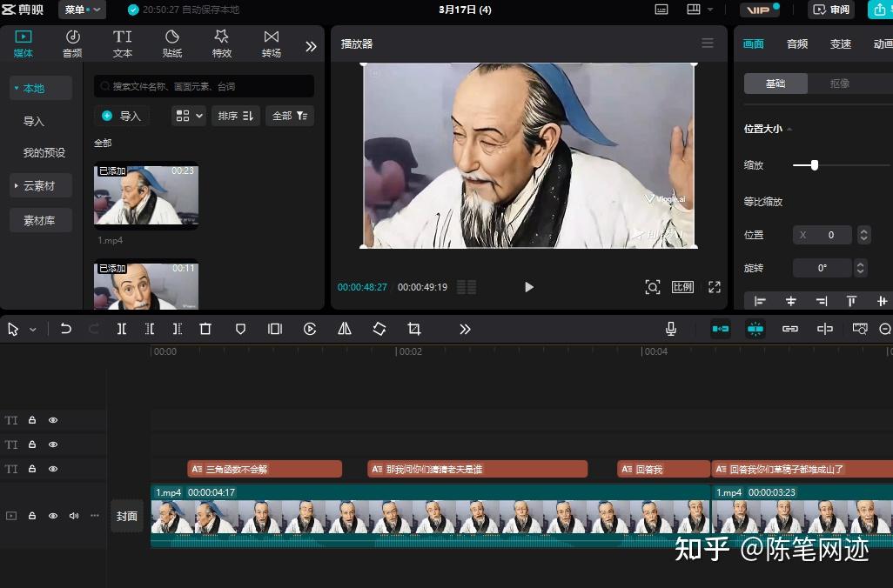Open the 转场 transitions tab

click(271, 43)
